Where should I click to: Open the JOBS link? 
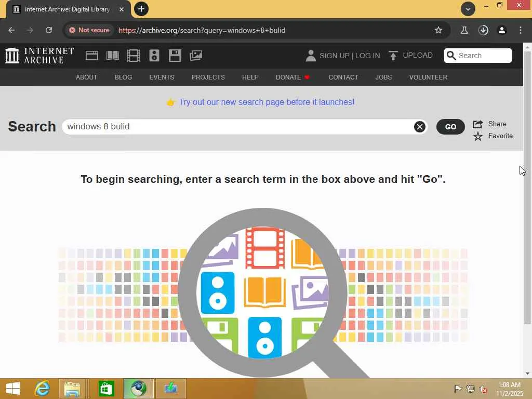383,77
